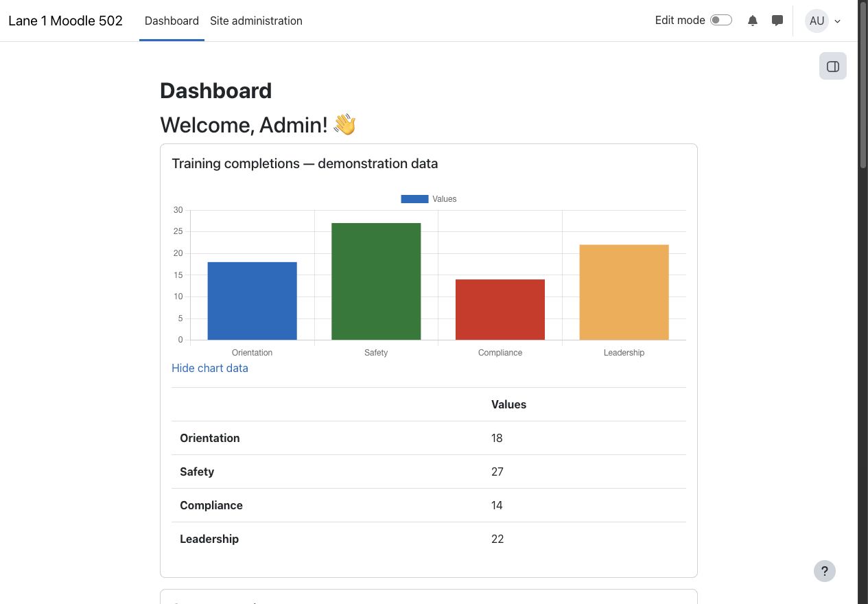Click the Values column header in table
Screen dimensions: 868x604
[508, 404]
